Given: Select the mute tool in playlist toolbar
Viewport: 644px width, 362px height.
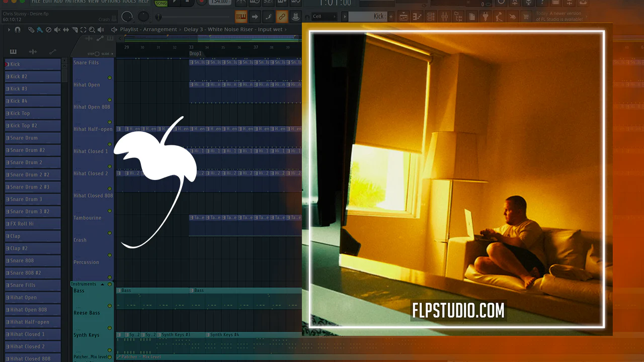Looking at the screenshot, I should [57, 30].
